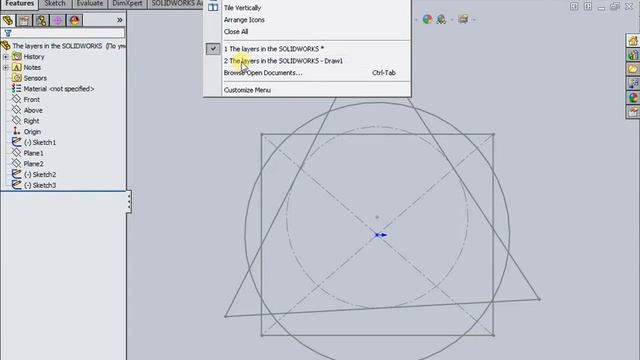Image resolution: width=640 pixels, height=360 pixels.
Task: Switch to the SOLIDWORKS Add-Ins tab
Action: (176, 4)
